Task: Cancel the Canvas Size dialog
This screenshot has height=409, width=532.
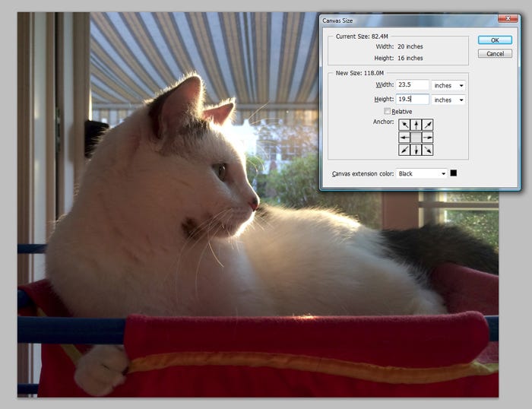Action: point(495,54)
